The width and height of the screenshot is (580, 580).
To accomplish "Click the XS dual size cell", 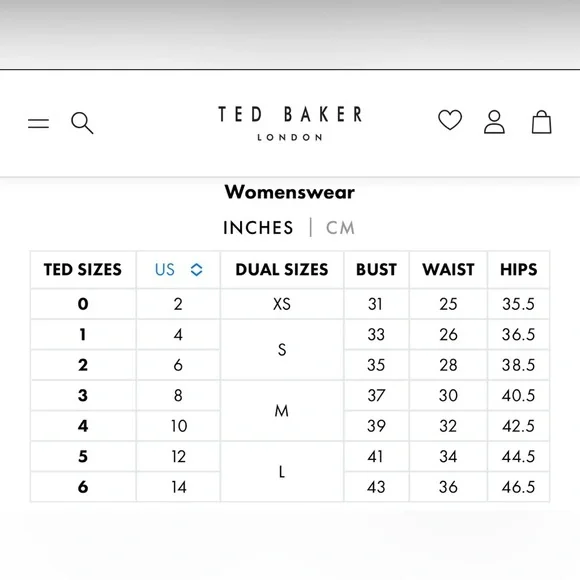I will coord(282,304).
